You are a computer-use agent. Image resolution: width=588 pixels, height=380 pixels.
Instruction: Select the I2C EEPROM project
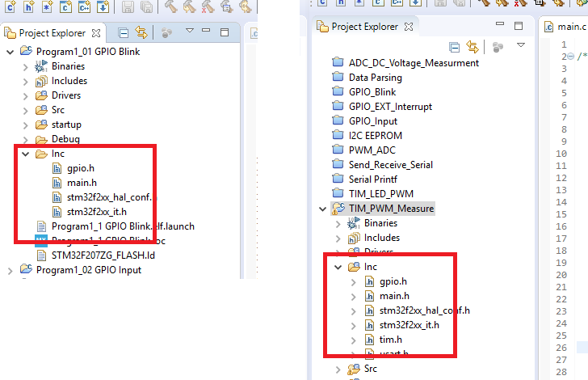coord(376,136)
